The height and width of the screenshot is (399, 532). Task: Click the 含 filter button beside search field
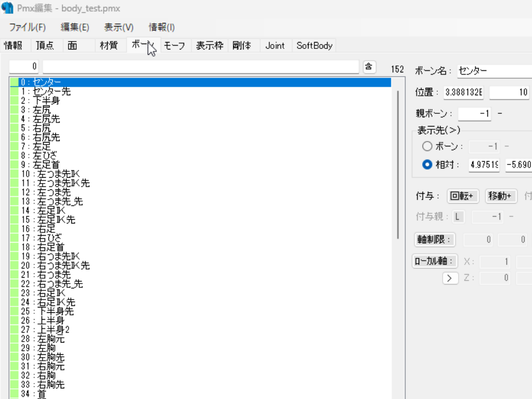click(369, 66)
